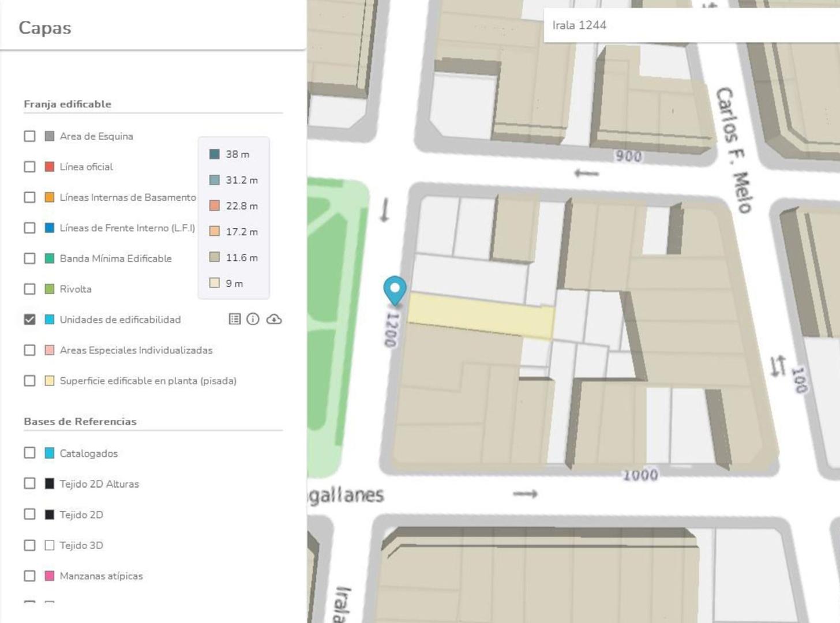This screenshot has width=840, height=623.
Task: Click the red Línea oficial swatch
Action: (50, 167)
